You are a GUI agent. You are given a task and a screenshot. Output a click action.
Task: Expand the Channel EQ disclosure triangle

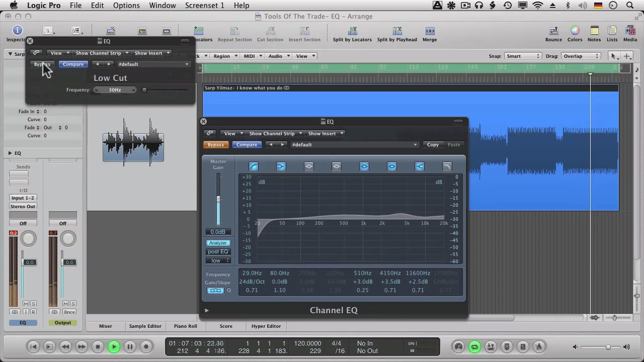[207, 310]
